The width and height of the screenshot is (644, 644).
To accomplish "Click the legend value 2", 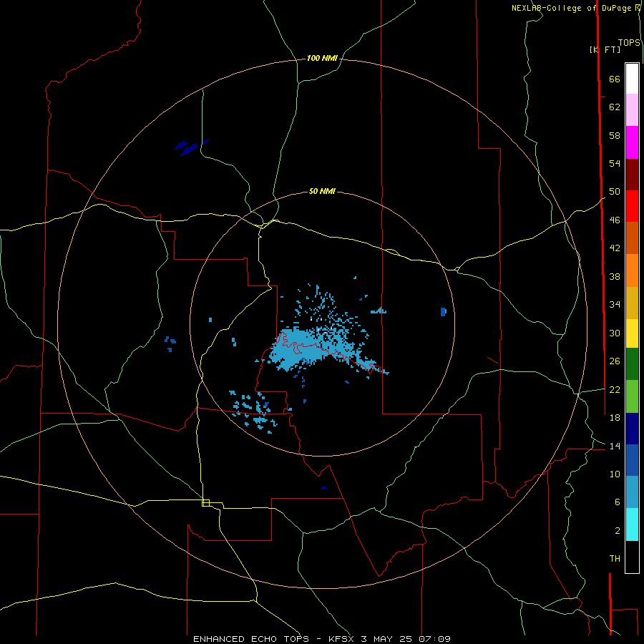I will click(x=617, y=530).
